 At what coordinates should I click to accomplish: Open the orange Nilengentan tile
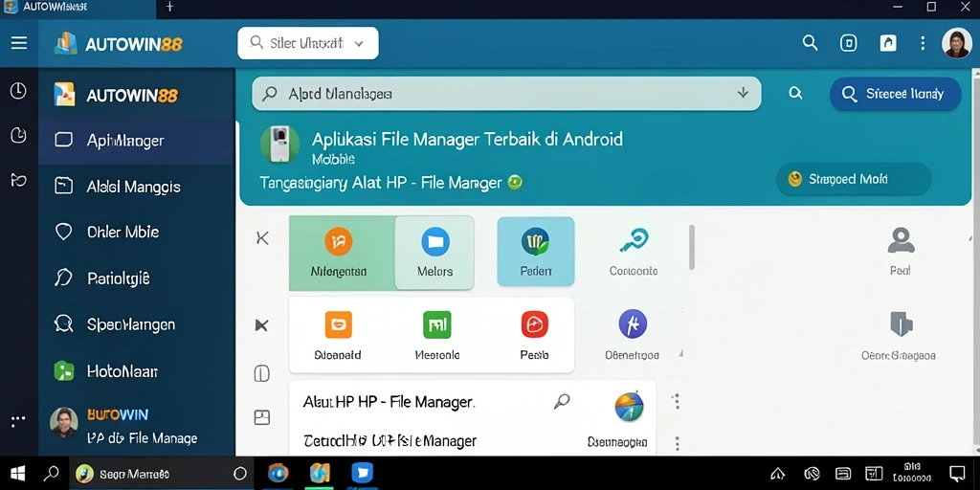(x=342, y=253)
